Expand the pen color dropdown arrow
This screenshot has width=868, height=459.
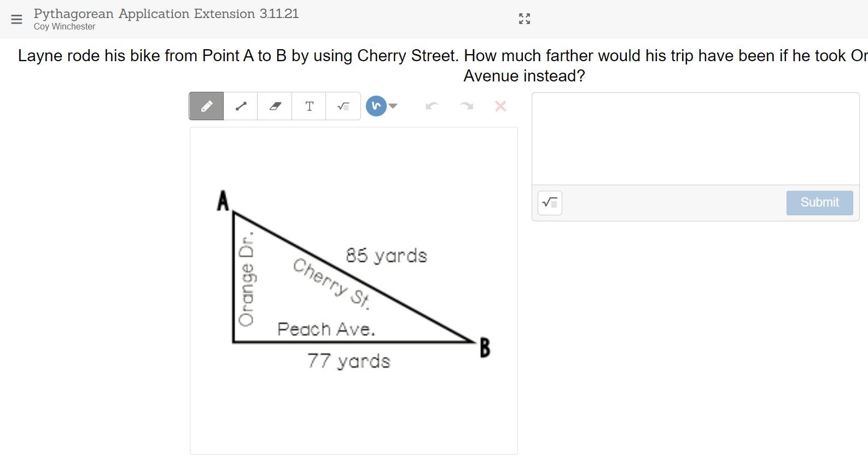[x=393, y=106]
